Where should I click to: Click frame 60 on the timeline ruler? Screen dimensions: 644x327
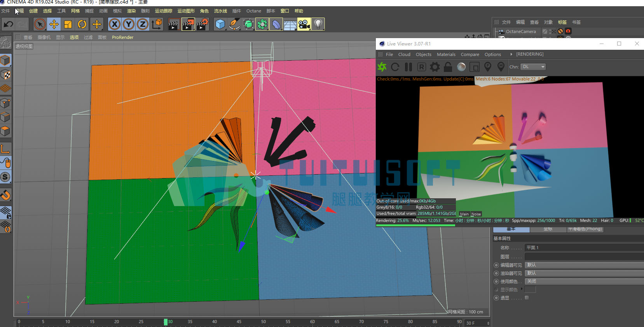(x=312, y=322)
